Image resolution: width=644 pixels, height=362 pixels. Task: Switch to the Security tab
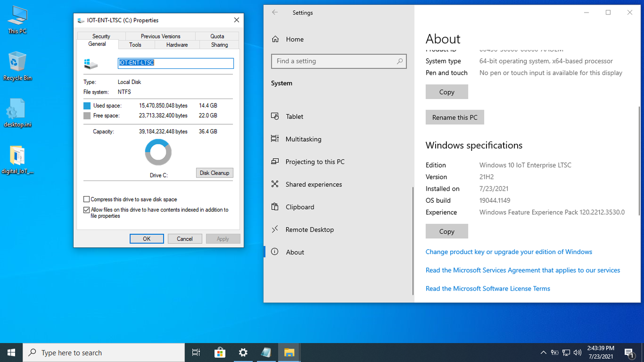click(x=101, y=36)
